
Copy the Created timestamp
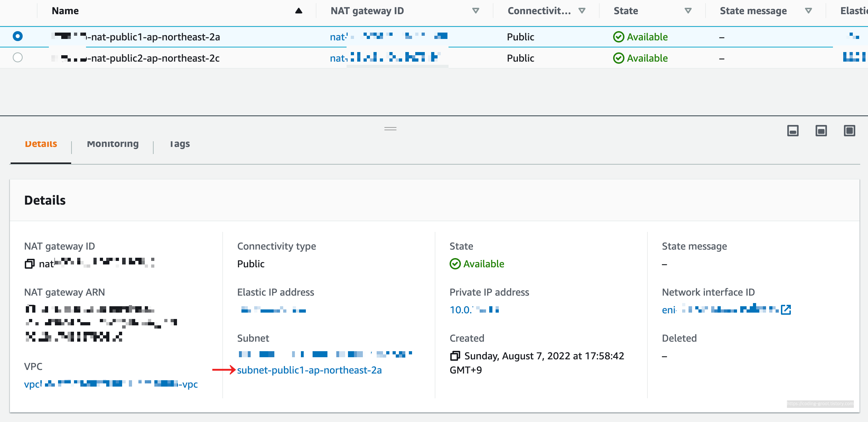[x=455, y=356]
